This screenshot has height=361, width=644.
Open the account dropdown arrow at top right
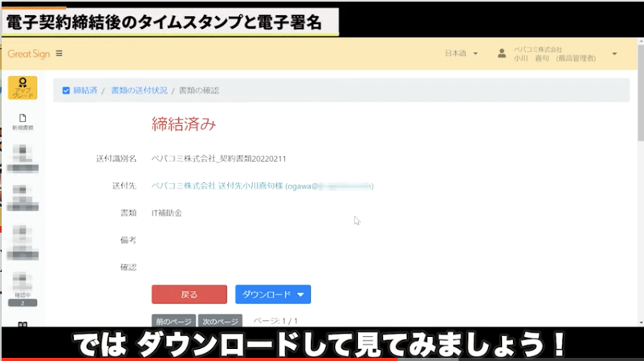point(614,54)
